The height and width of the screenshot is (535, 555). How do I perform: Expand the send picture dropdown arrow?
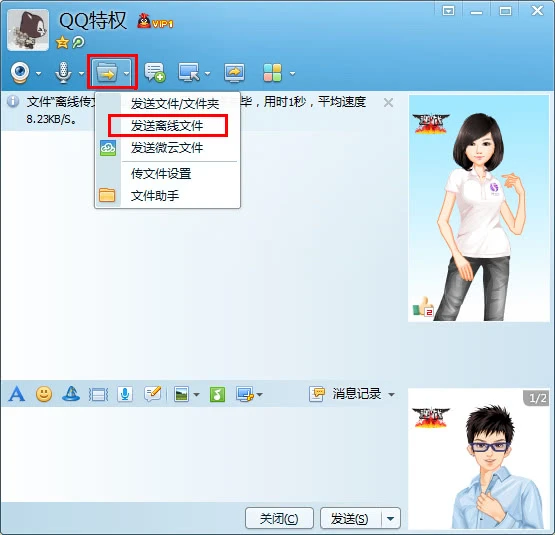pyautogui.click(x=196, y=394)
